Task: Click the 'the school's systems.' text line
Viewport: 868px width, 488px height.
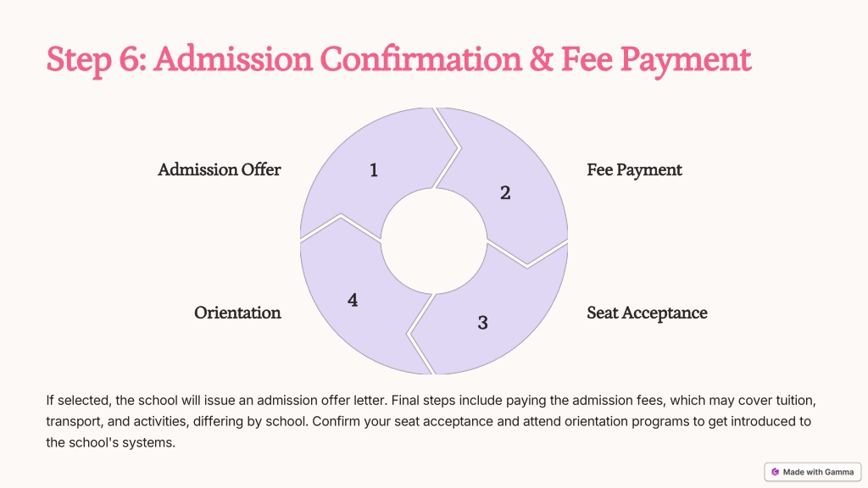Action: tap(111, 442)
